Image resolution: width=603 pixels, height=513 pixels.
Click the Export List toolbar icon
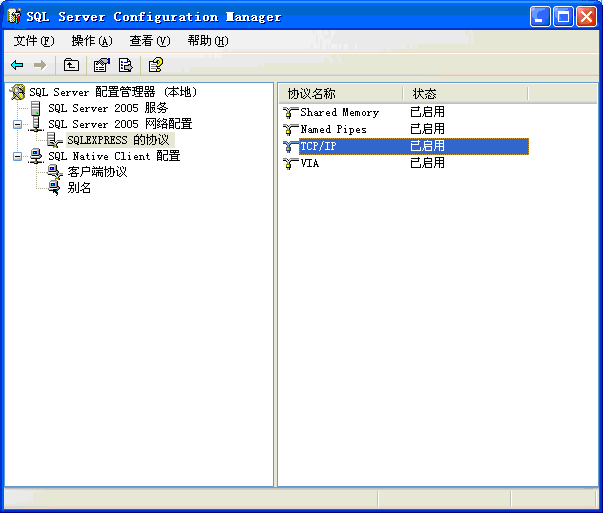pos(125,65)
